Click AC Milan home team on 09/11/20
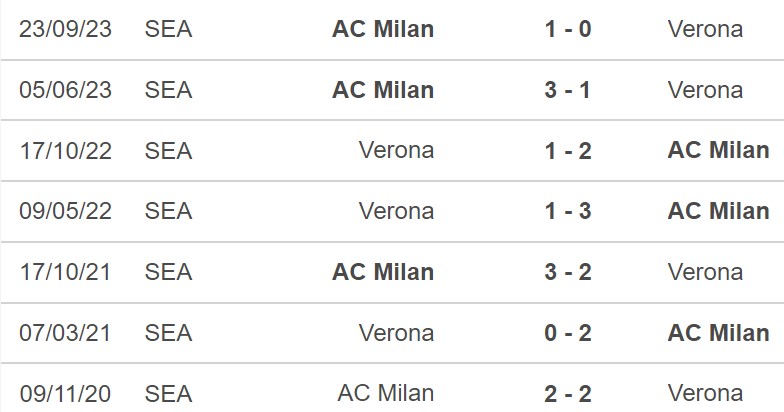The height and width of the screenshot is (412, 784). pos(386,394)
